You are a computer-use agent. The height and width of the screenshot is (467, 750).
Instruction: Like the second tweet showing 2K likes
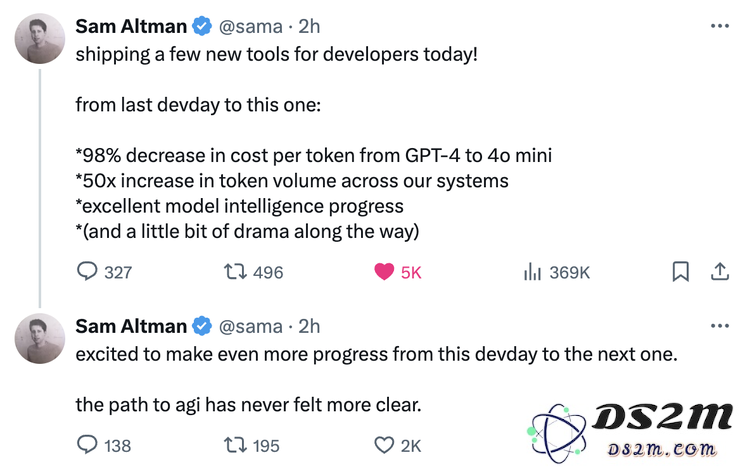click(x=384, y=445)
